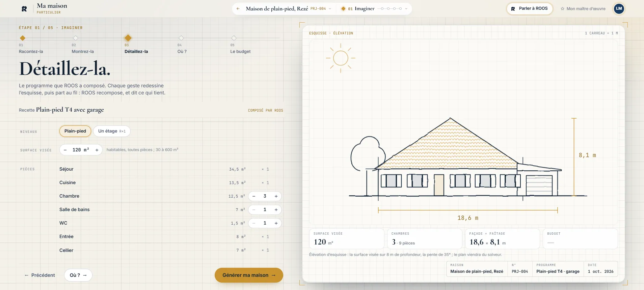This screenshot has width=644, height=290.
Task: Increase the Salle de bains count
Action: pyautogui.click(x=276, y=210)
